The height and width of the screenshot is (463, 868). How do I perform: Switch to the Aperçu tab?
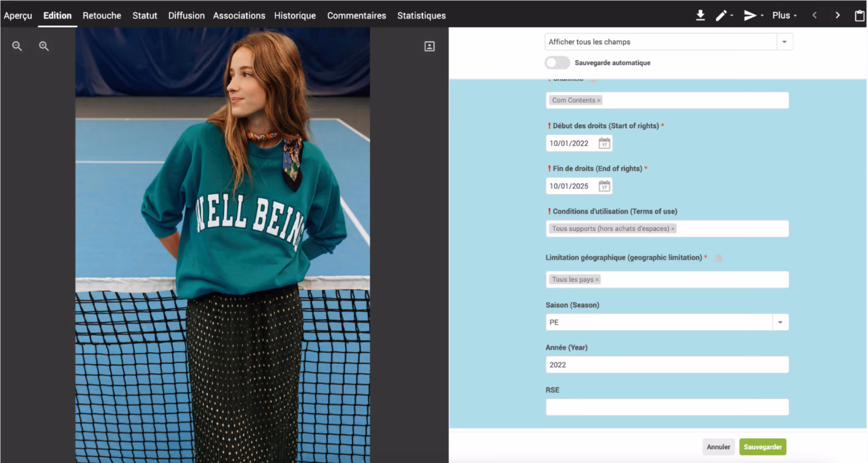(x=18, y=15)
